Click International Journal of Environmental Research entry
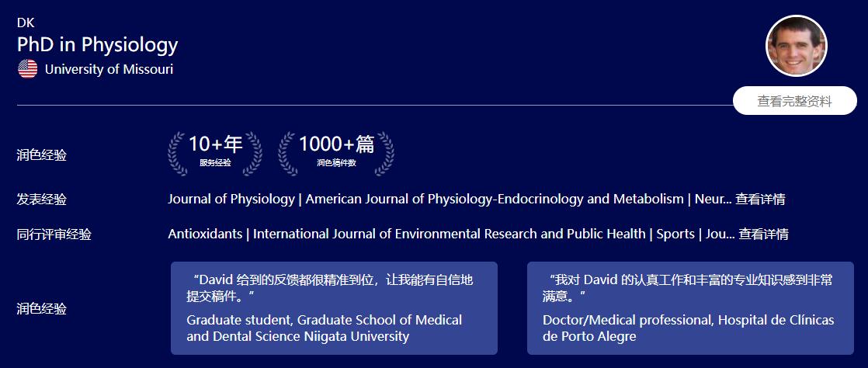Viewport: 868px width, 368px height. (x=450, y=234)
